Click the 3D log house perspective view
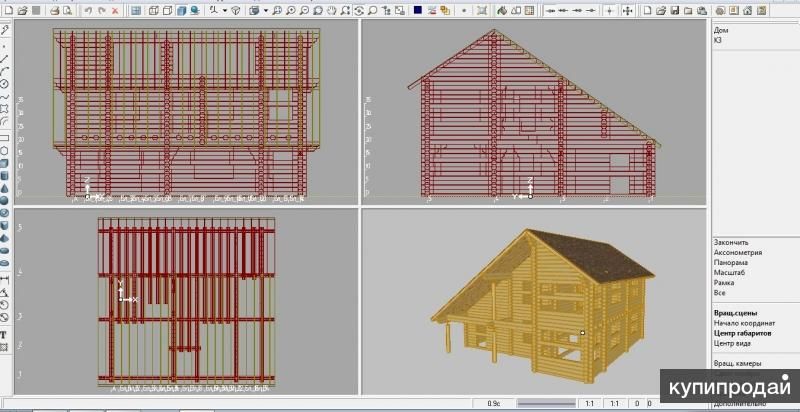This screenshot has height=412, width=800. click(534, 301)
